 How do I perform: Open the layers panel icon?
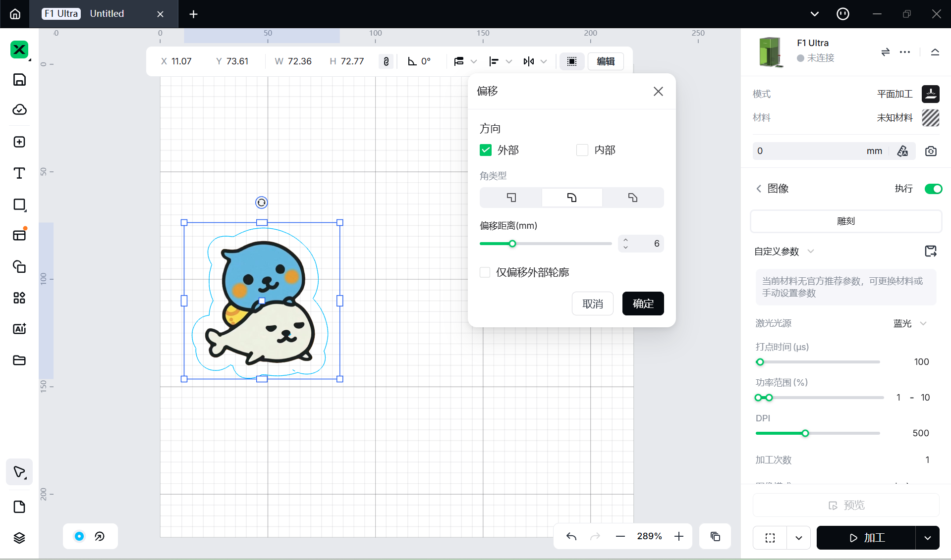19,538
